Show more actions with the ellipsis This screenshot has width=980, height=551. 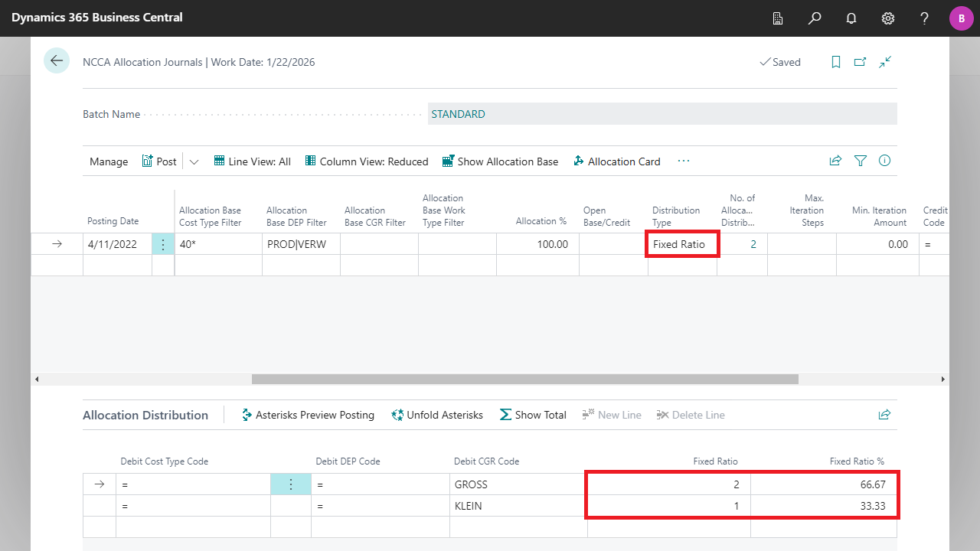pyautogui.click(x=684, y=161)
